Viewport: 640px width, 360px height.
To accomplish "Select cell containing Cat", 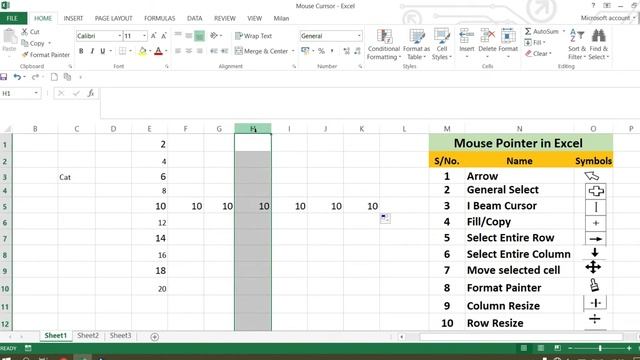I will click(x=76, y=177).
